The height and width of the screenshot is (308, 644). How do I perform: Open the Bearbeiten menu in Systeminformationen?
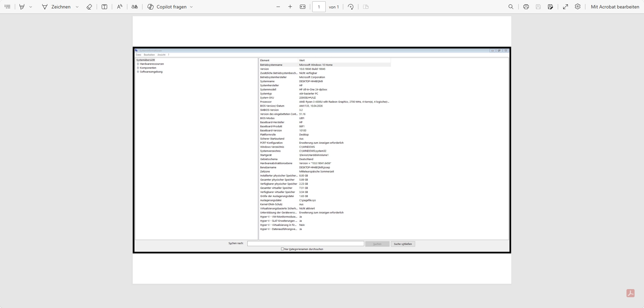[x=149, y=55]
